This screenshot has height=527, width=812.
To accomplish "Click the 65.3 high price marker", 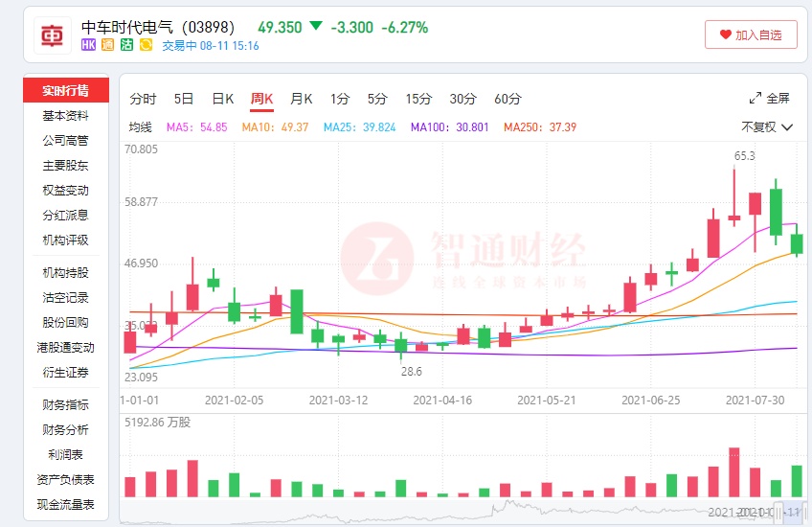I will [x=745, y=156].
